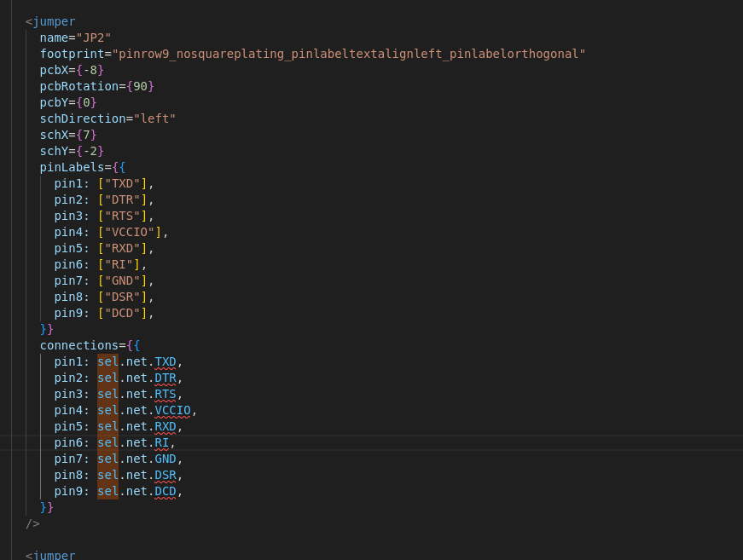This screenshot has height=560, width=743.
Task: Click the connections attribute name
Action: click(79, 345)
